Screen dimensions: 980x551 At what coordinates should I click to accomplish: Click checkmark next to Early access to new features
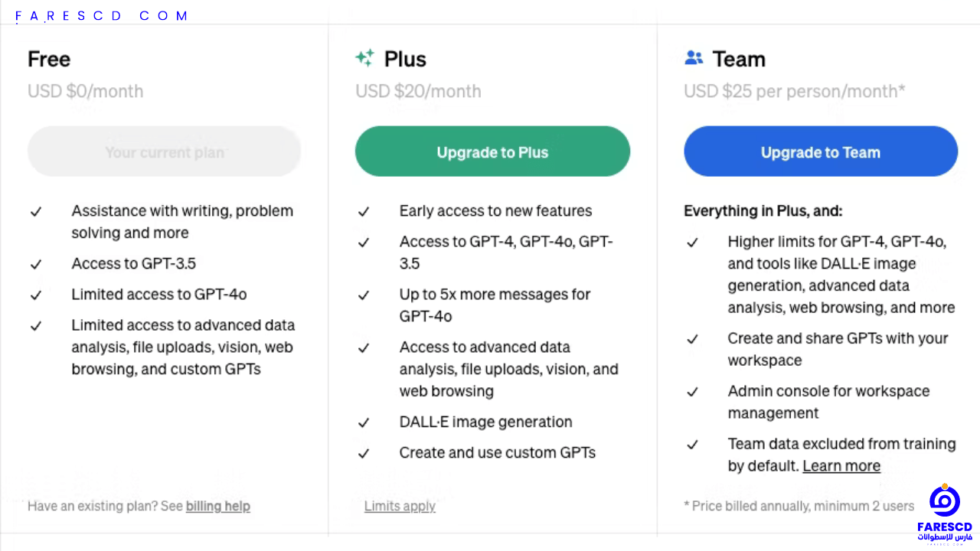pyautogui.click(x=364, y=211)
